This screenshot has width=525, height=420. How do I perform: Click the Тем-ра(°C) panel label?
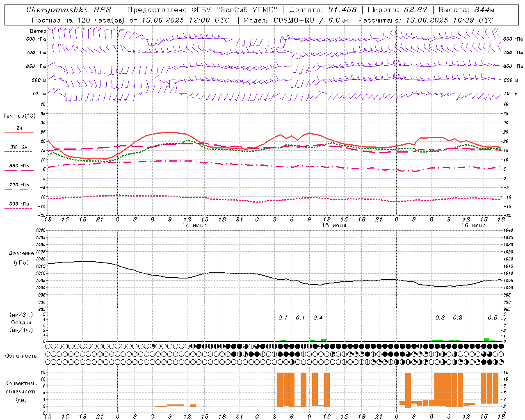pyautogui.click(x=19, y=116)
